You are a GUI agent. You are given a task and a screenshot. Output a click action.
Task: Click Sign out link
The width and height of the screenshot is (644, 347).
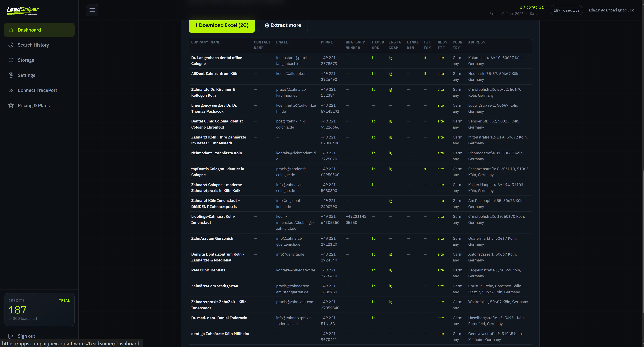26,336
